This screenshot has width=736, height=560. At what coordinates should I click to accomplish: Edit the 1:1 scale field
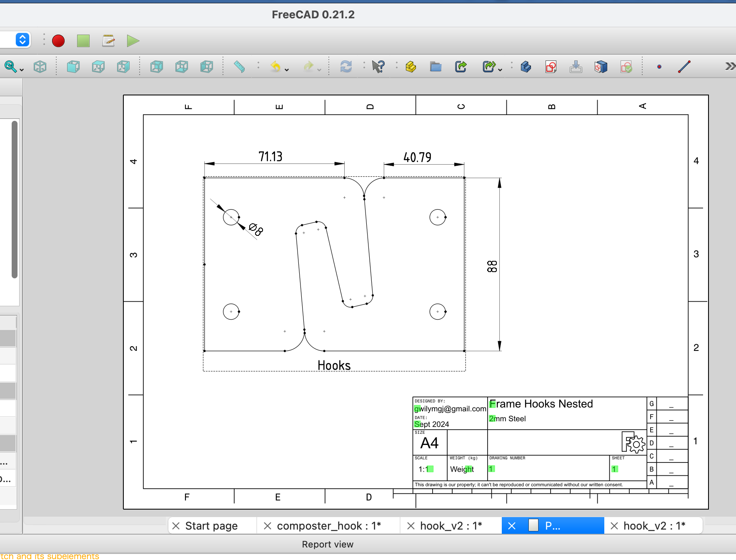point(426,469)
